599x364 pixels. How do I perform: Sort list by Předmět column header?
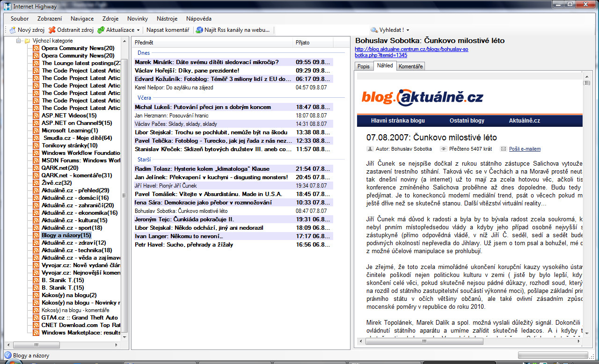[212, 43]
